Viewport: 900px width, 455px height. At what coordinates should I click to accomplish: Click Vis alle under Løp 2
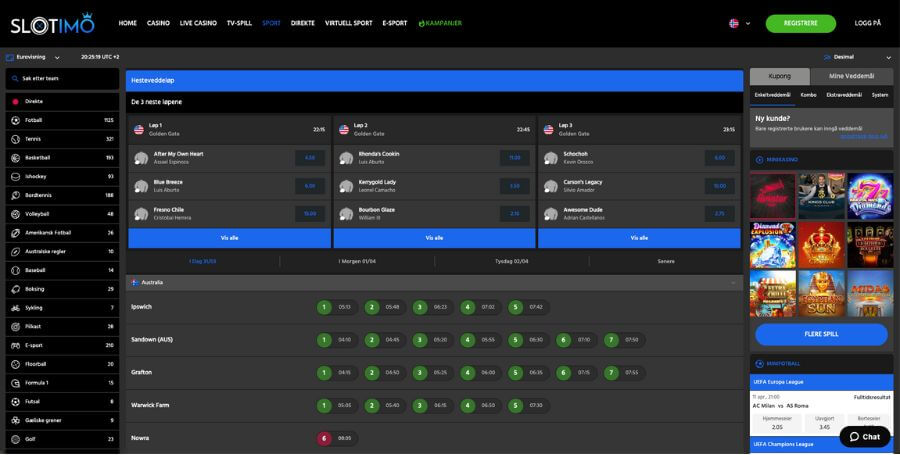coord(435,238)
